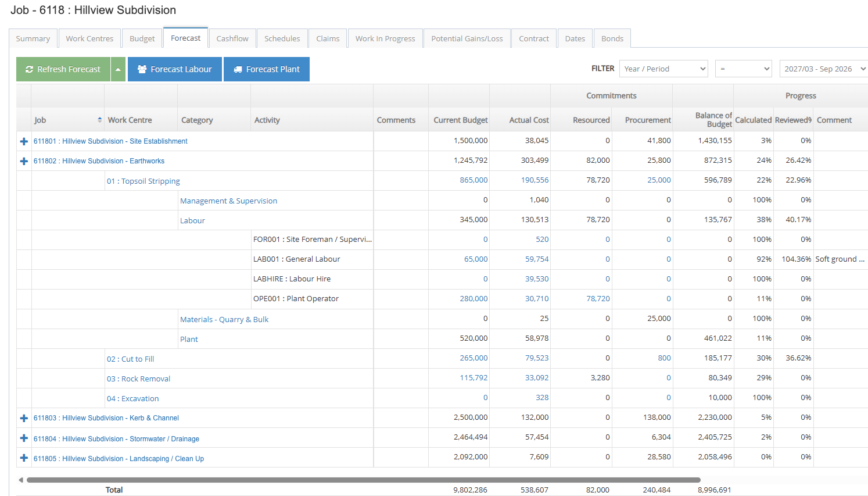Open the Bonds tab
Viewport: 868px width, 496px height.
[x=612, y=38]
